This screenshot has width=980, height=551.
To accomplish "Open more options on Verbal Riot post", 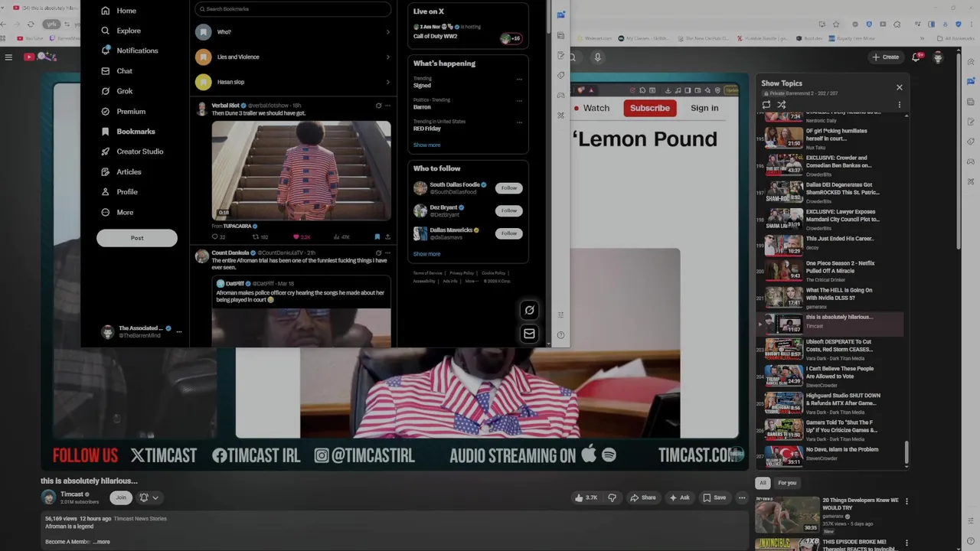I will pos(387,106).
